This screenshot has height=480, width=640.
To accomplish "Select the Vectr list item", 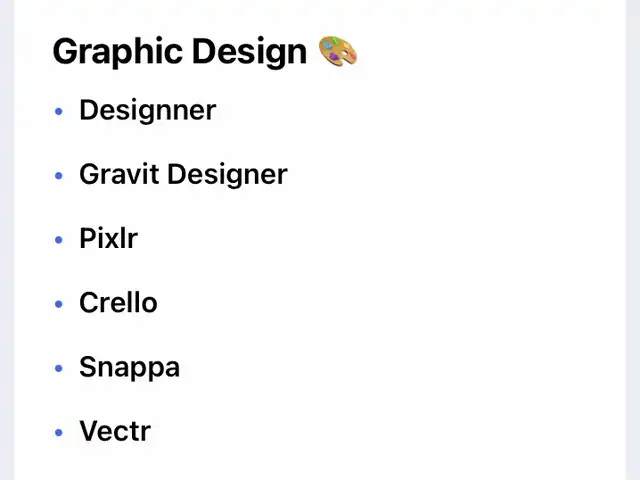I will (x=115, y=431).
